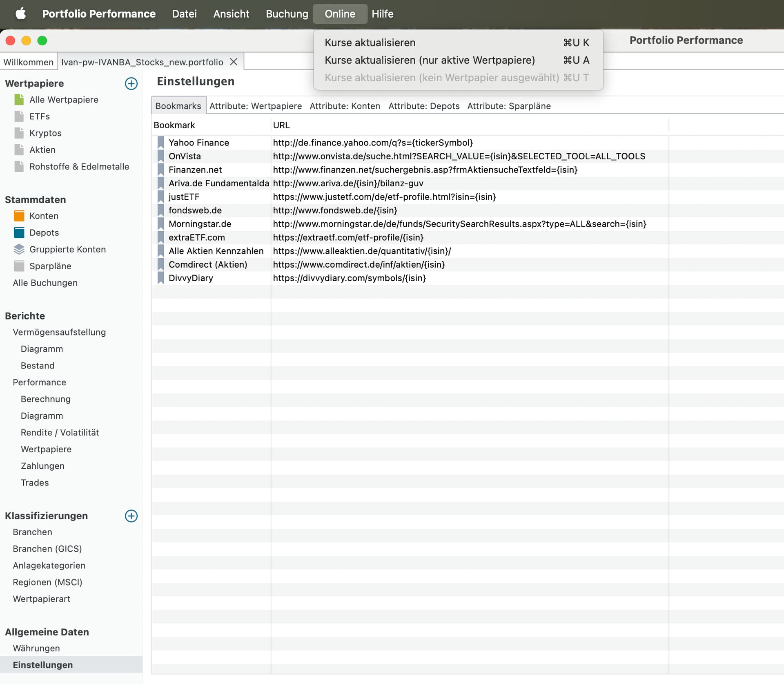Switch to Attribute: Konten tab
Screen dimensions: 784x684
pos(345,106)
